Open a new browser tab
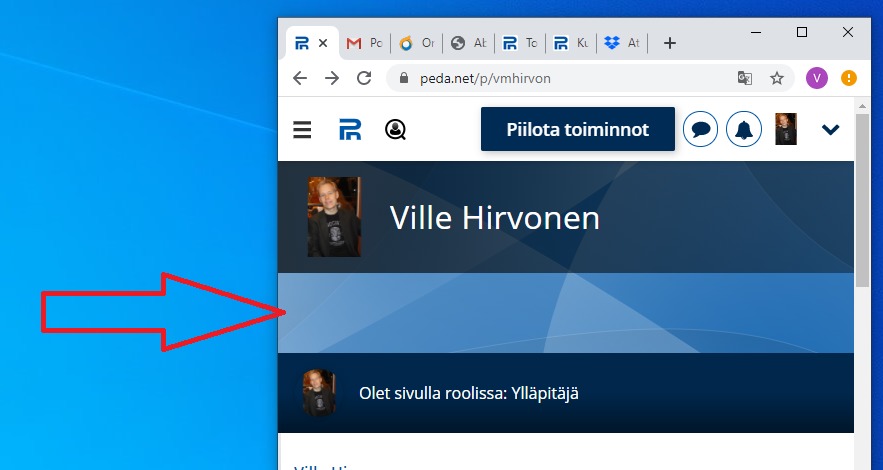The image size is (883, 470). point(670,43)
